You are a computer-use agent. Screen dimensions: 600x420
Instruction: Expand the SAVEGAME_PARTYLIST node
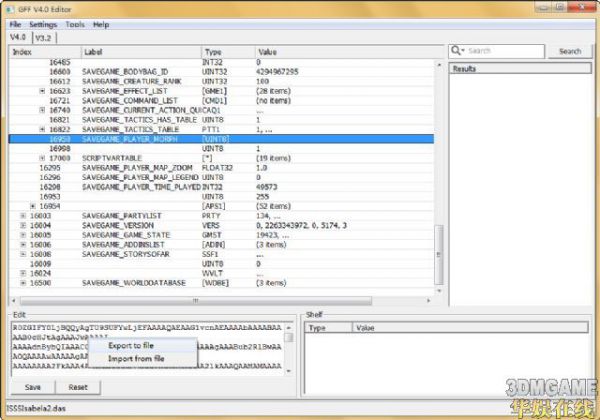(23, 215)
